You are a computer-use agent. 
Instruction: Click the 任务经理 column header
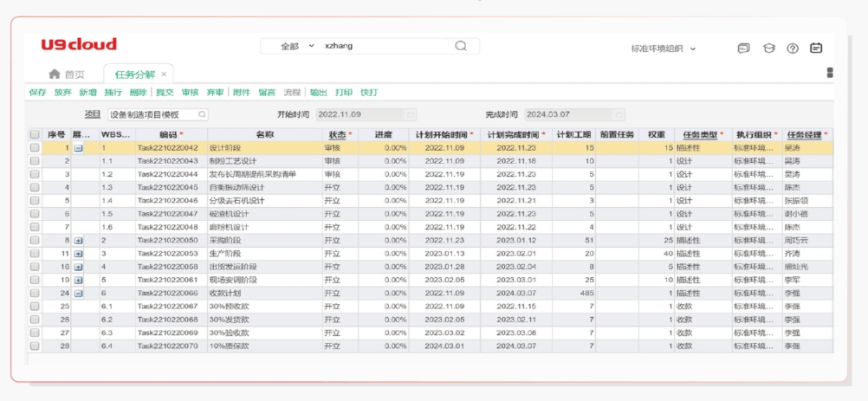pyautogui.click(x=807, y=134)
